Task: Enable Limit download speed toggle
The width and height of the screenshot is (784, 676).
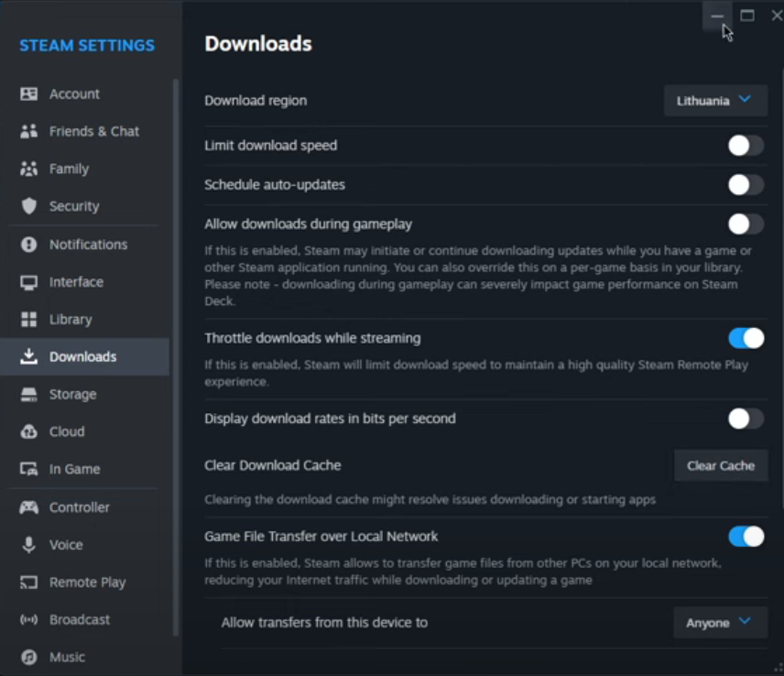Action: tap(746, 146)
